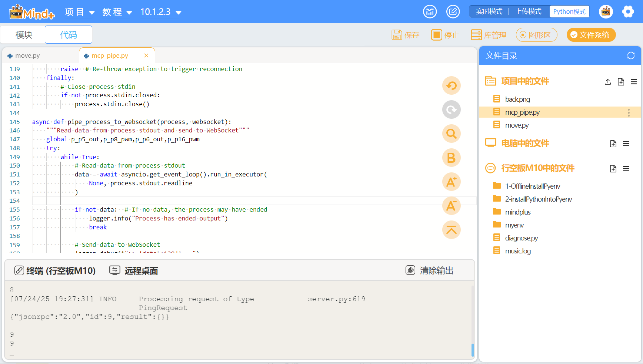Click the 行空板M10中的文件 section header
Screen dimensions: 643x364
coord(538,168)
